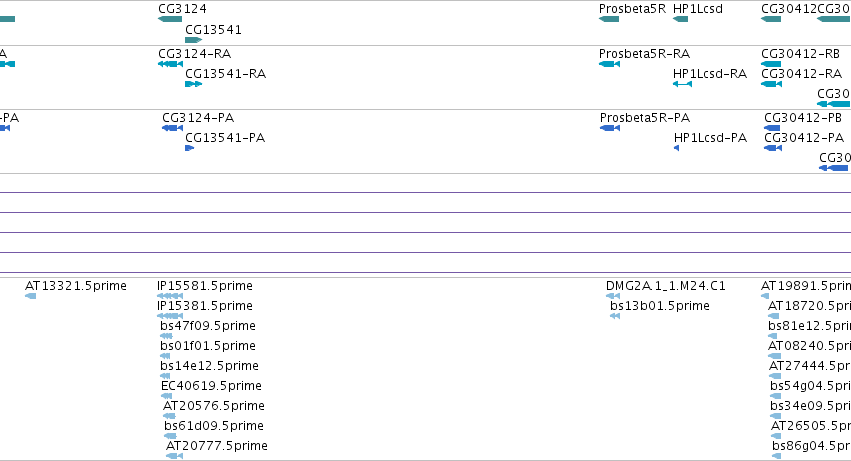Screen dimensions: 851x461
Task: Select the Prosbeta5R gene arrow
Action: 609,19
